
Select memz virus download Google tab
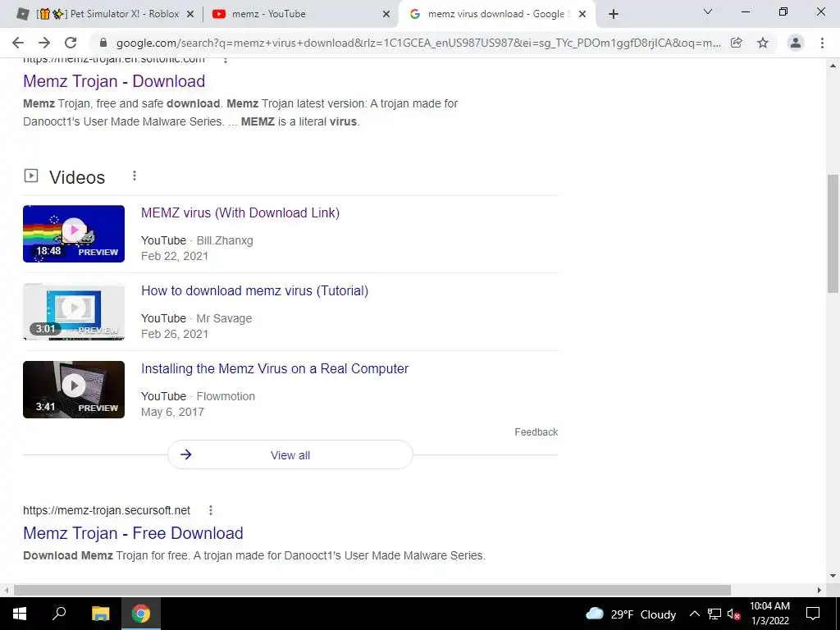pyautogui.click(x=491, y=14)
